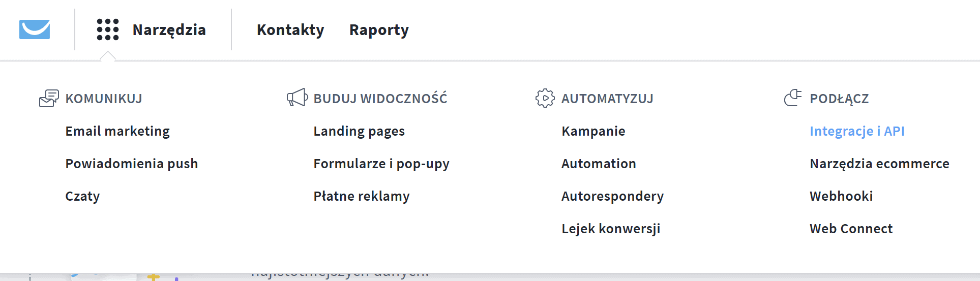This screenshot has height=281, width=980.
Task: Click the BUDUJ WIDOCZNOŚĆ section heading
Action: [380, 98]
